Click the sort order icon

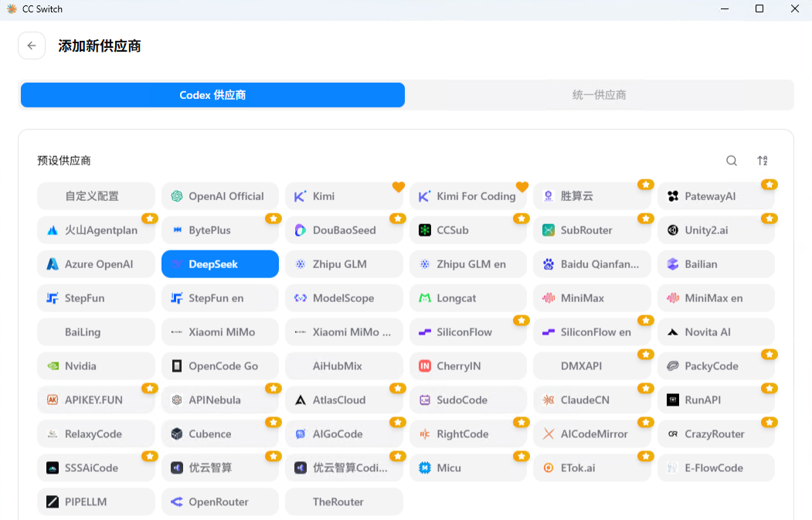(x=763, y=161)
